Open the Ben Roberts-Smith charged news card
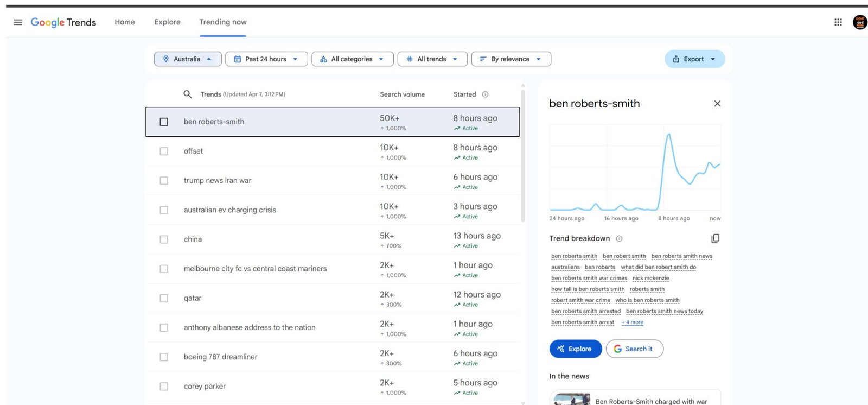Screen dimensions: 868x405 tap(635, 397)
